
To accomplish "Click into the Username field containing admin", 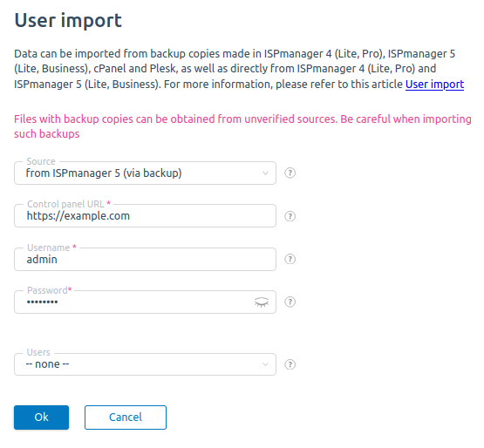I will pos(145,259).
